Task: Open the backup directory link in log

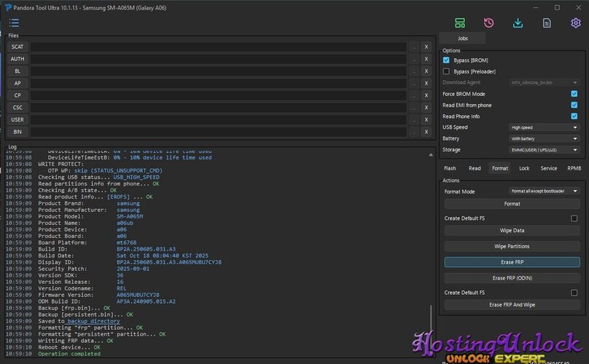Action: tap(93, 321)
